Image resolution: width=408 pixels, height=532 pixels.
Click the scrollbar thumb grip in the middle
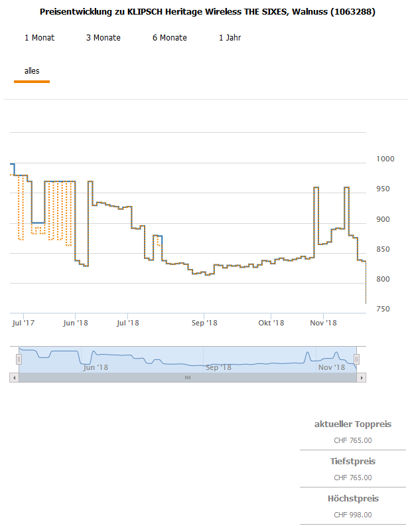click(x=188, y=377)
